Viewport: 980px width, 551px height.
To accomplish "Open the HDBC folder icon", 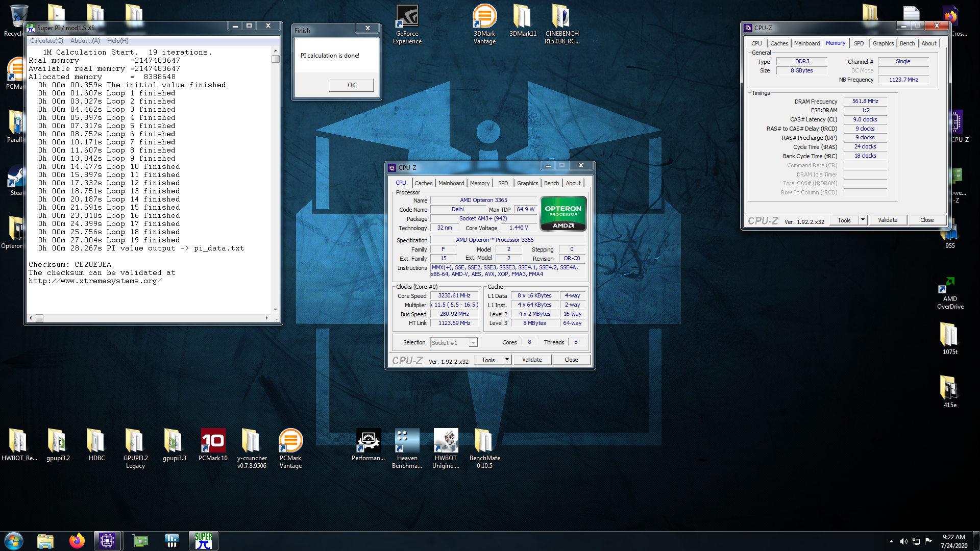I will coord(96,445).
